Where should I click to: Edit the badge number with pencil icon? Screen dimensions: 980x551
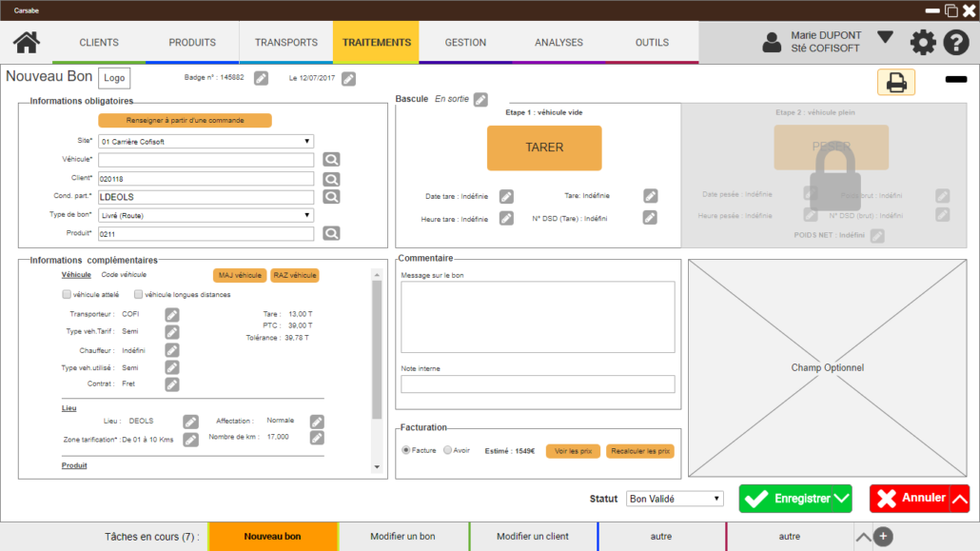tap(261, 79)
